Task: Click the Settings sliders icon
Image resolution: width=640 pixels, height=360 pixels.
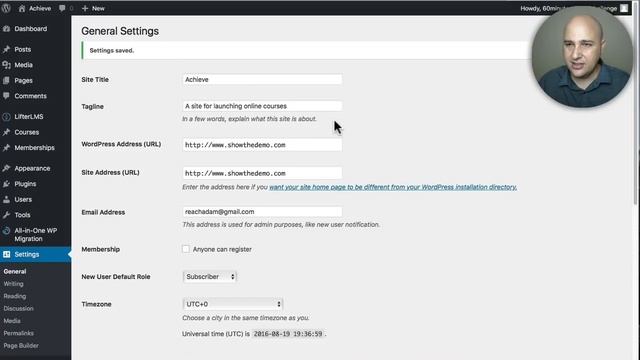Action: (x=7, y=254)
